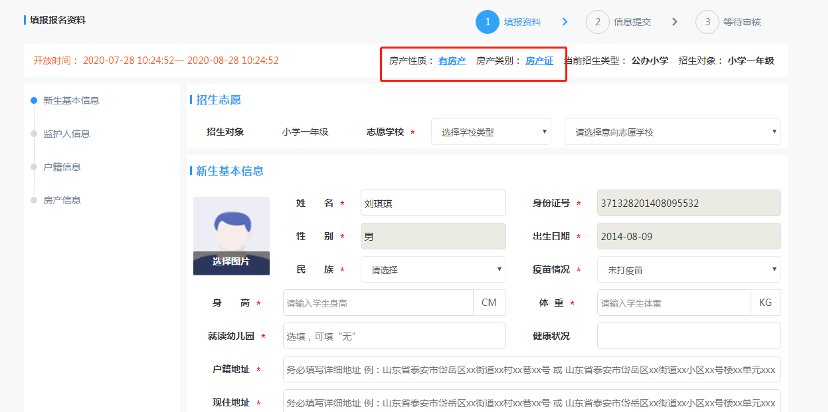
Task: Open the 疫苗情况 dropdown
Action: click(688, 269)
